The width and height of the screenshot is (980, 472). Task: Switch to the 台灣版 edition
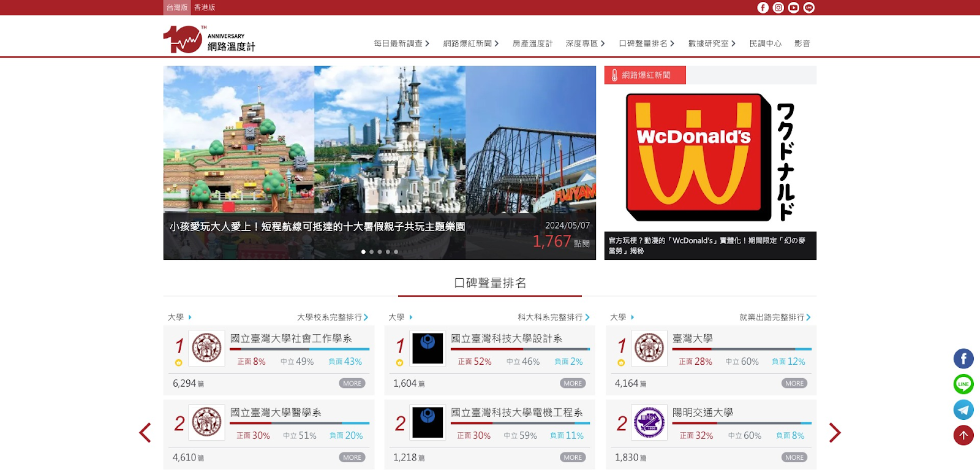pyautogui.click(x=177, y=7)
